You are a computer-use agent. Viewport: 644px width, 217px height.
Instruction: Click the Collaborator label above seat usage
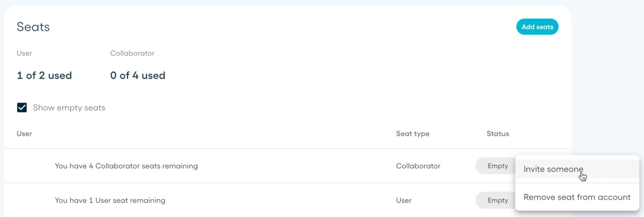132,53
